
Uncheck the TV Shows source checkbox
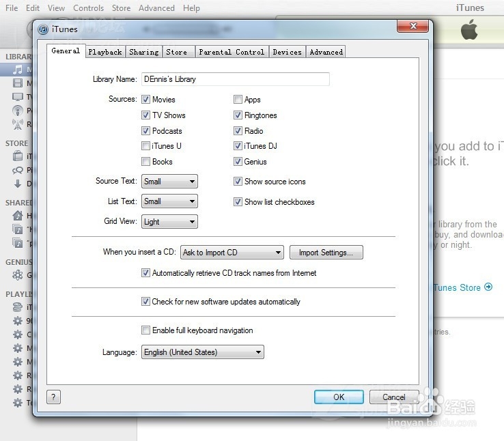(145, 115)
